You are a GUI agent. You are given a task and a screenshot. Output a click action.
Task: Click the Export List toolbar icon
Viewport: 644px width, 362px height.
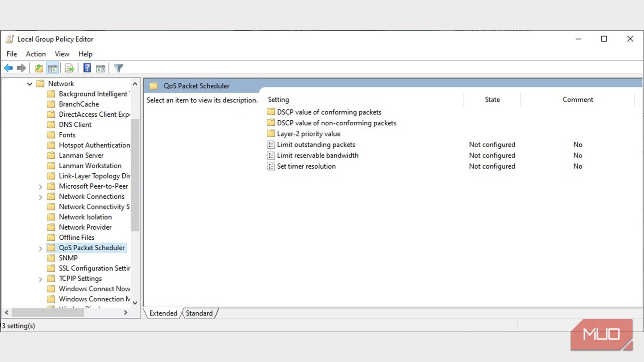point(70,68)
